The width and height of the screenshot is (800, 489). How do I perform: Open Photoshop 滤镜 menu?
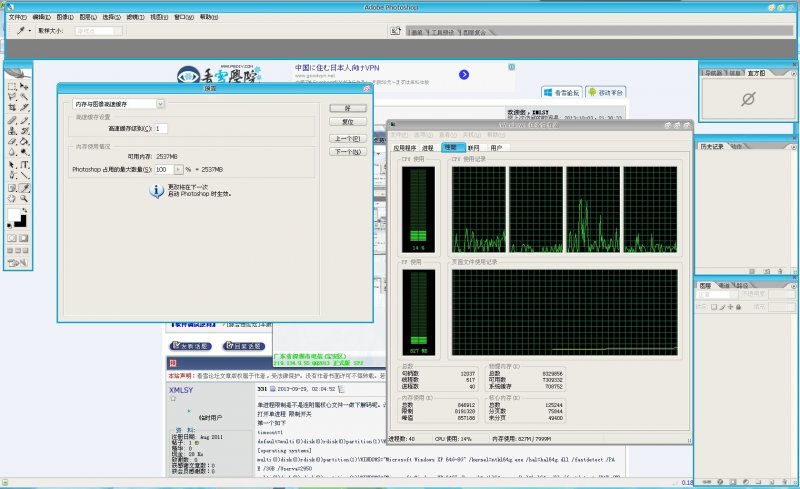click(x=136, y=17)
